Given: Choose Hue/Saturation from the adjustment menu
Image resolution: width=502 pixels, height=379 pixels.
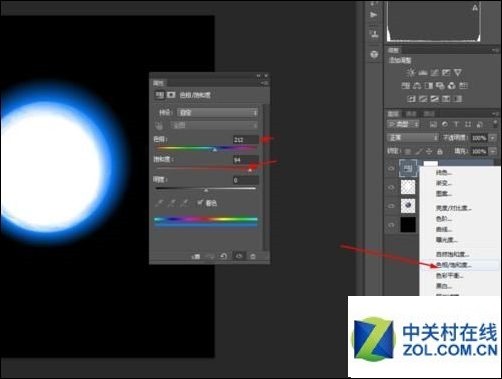Looking at the screenshot, I should [454, 265].
